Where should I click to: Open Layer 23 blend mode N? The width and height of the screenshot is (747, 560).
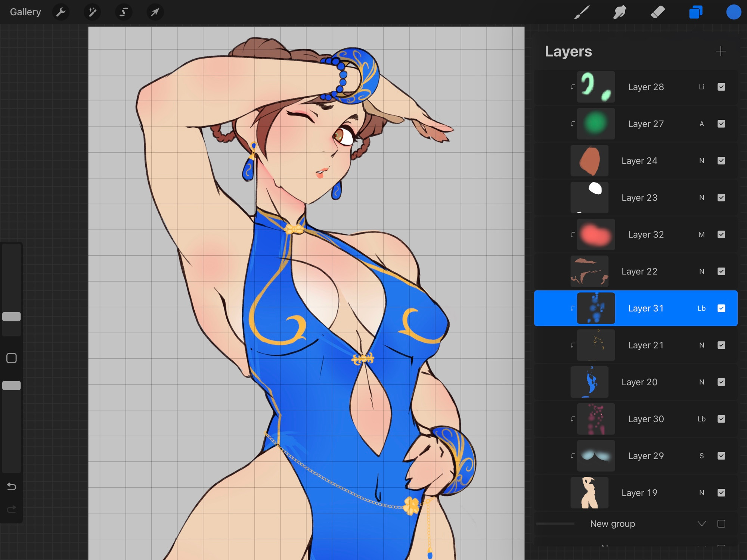701,197
